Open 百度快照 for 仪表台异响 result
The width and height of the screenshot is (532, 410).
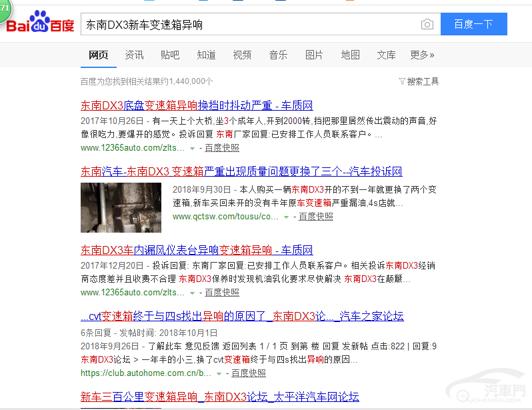click(x=222, y=293)
